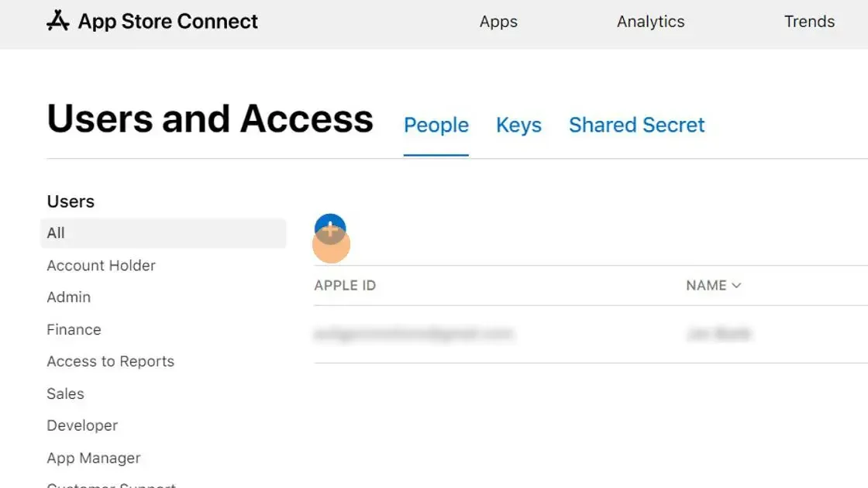Open the App Store Connect home via header logo
The height and width of the screenshot is (488, 868).
click(151, 21)
